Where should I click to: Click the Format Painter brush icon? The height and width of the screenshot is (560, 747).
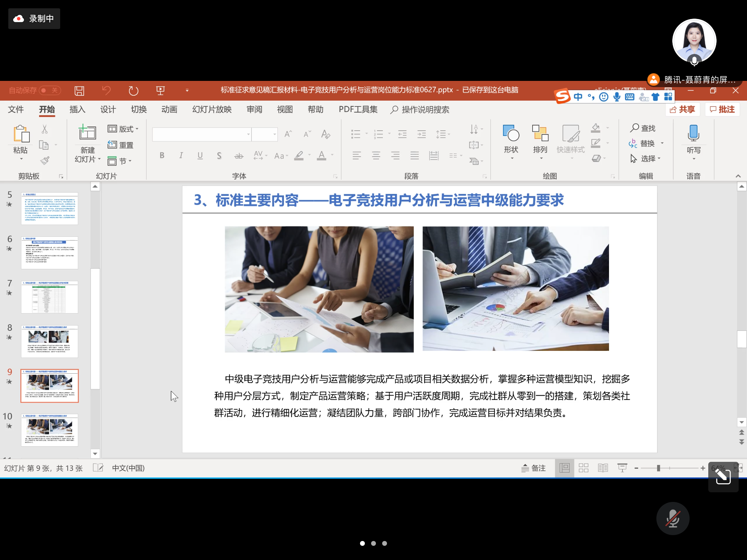(x=45, y=160)
